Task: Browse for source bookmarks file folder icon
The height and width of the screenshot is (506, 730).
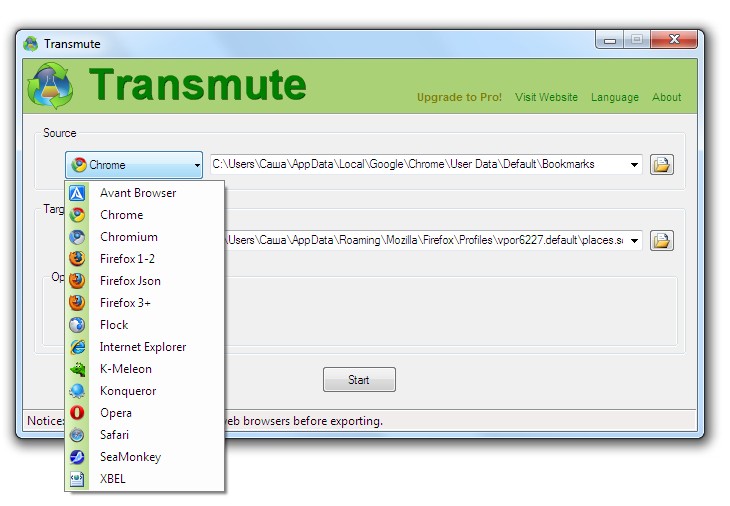Action: point(662,164)
